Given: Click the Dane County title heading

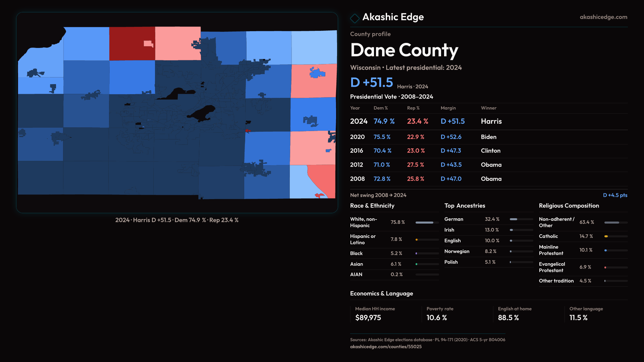Looking at the screenshot, I should tap(404, 50).
